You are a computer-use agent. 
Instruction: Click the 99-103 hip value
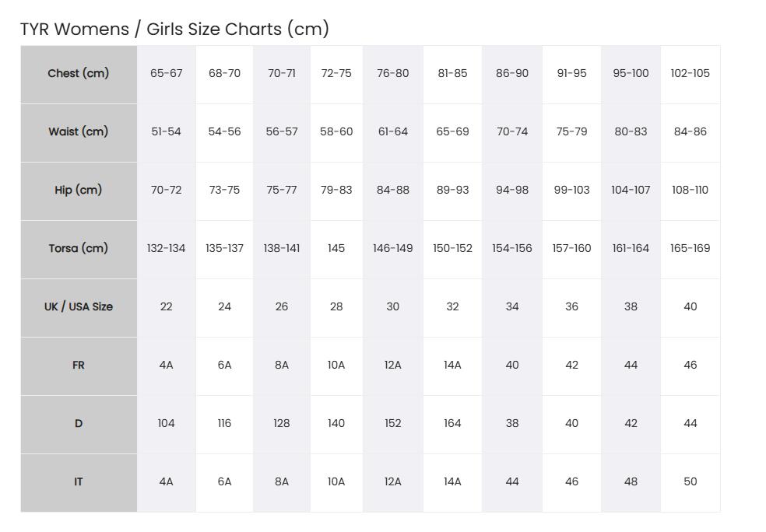[571, 191]
